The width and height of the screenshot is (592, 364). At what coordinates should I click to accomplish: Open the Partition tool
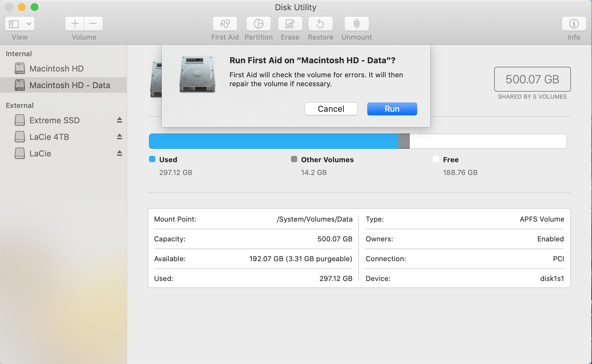tap(258, 24)
